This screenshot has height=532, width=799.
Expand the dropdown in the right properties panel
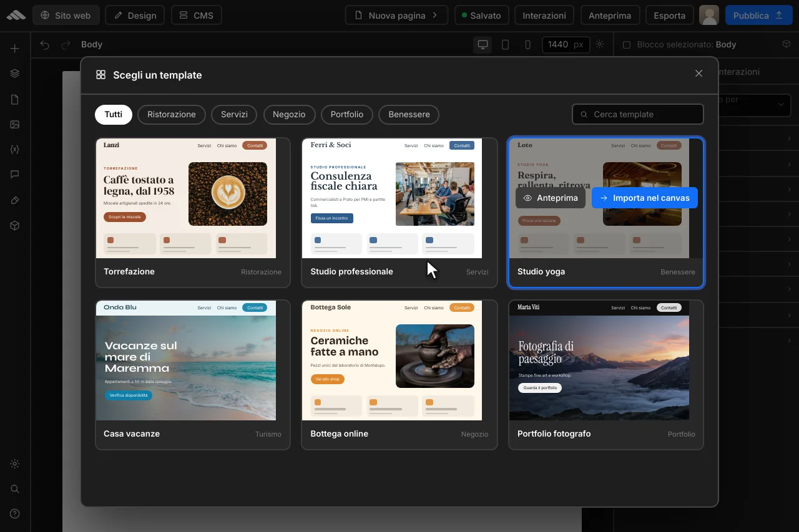(781, 105)
